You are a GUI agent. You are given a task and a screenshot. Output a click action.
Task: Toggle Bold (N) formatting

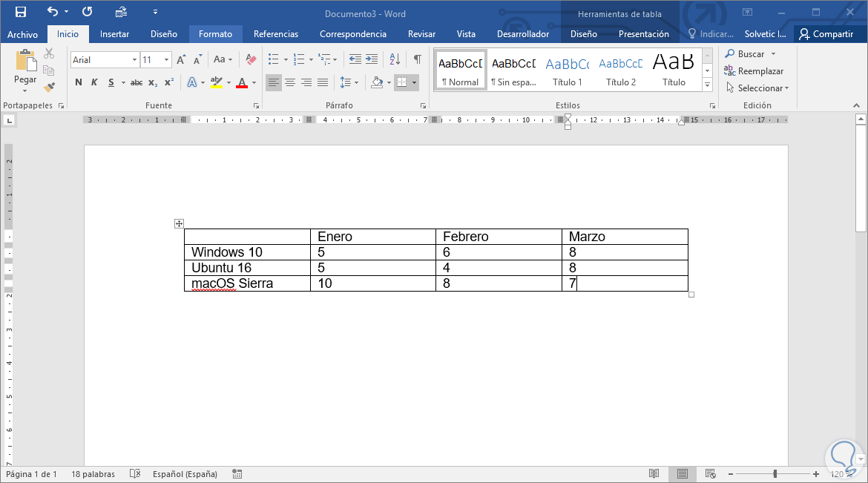(x=79, y=82)
